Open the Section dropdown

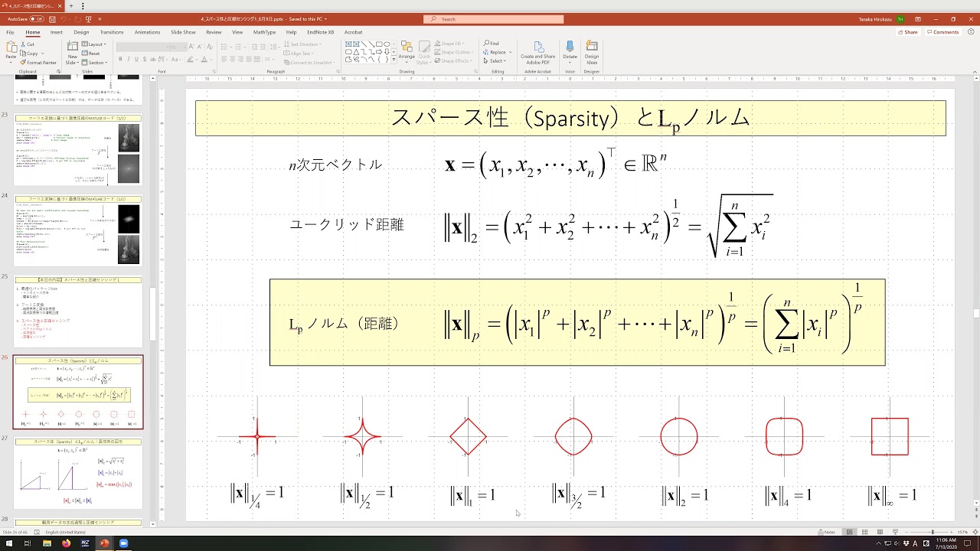click(96, 63)
